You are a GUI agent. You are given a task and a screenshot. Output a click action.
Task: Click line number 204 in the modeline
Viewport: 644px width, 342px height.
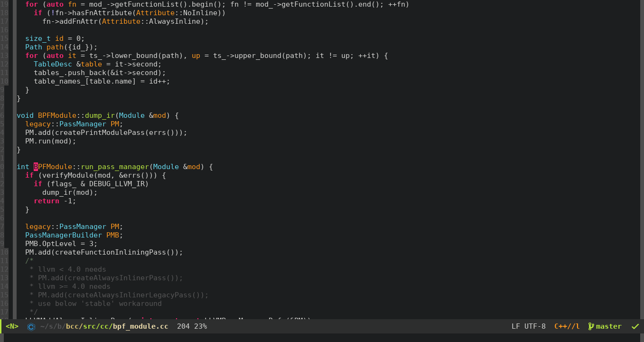[183, 326]
